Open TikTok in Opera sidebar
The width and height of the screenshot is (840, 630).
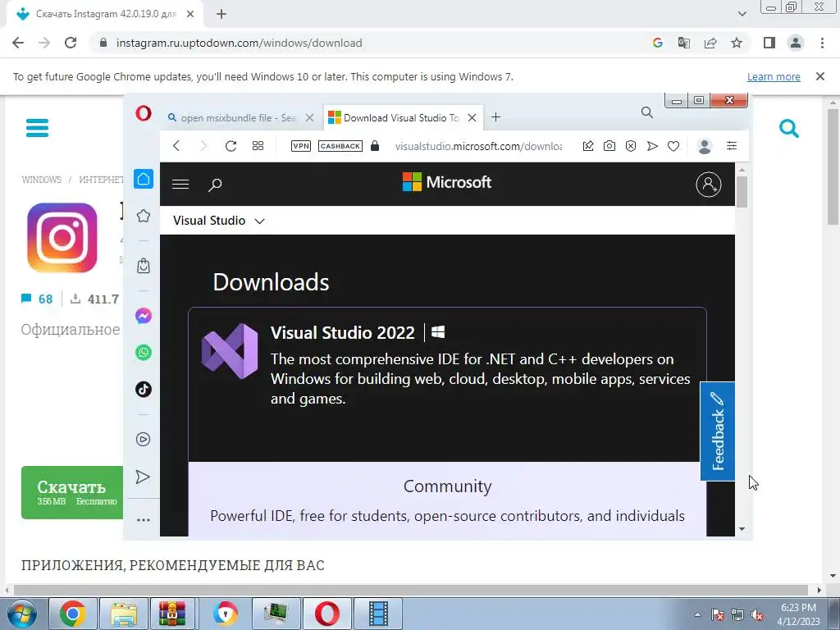pyautogui.click(x=143, y=390)
